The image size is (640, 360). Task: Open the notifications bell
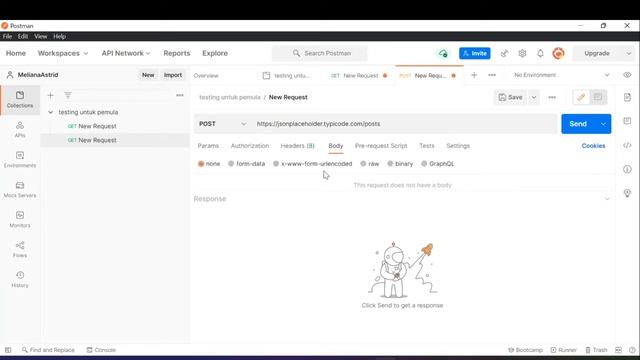pyautogui.click(x=540, y=53)
